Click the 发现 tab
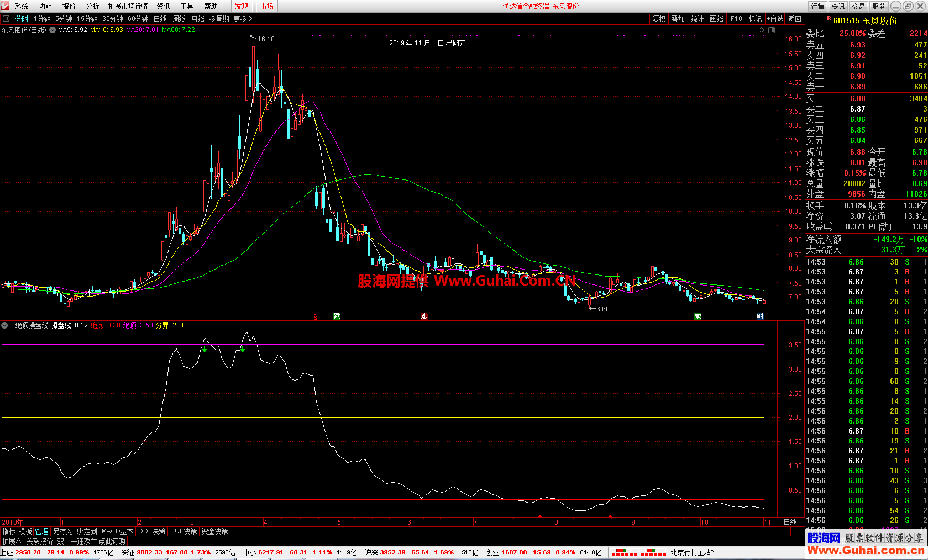This screenshot has width=928, height=560. click(242, 6)
